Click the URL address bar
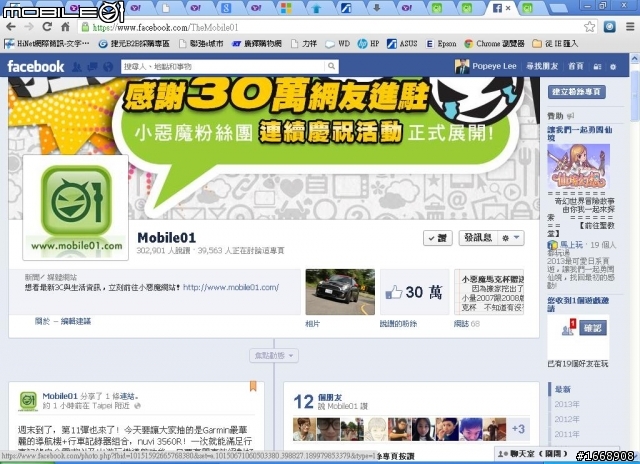 click(335, 27)
